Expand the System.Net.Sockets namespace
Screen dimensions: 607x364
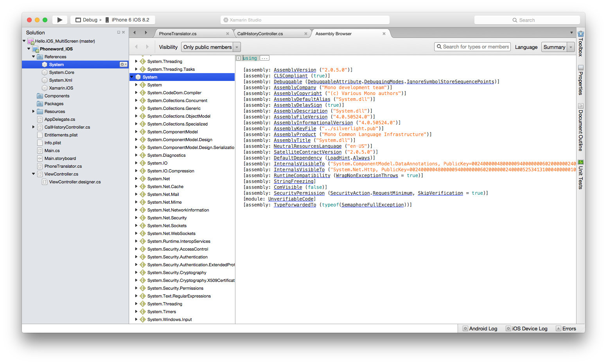(136, 226)
